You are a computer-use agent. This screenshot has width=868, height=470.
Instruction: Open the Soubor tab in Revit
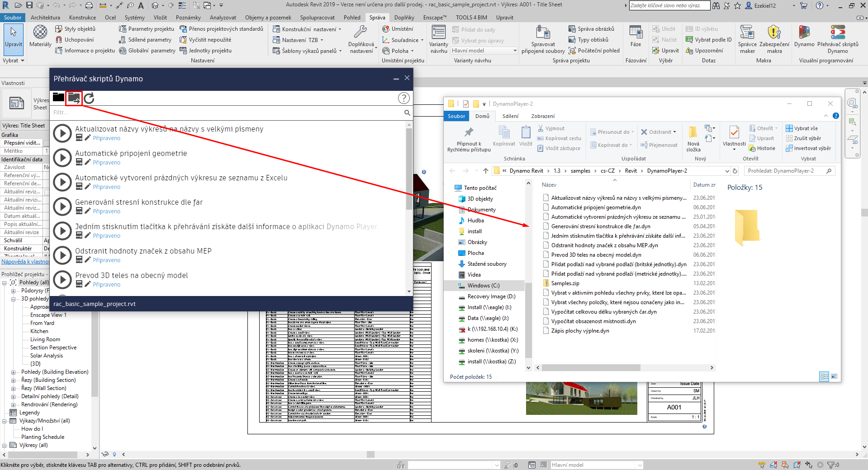(13, 18)
